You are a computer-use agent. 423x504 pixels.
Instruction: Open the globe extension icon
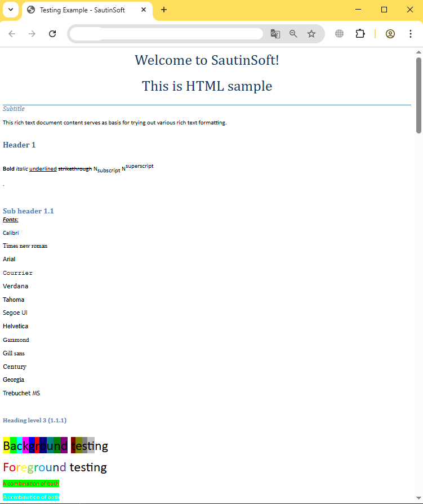[339, 34]
